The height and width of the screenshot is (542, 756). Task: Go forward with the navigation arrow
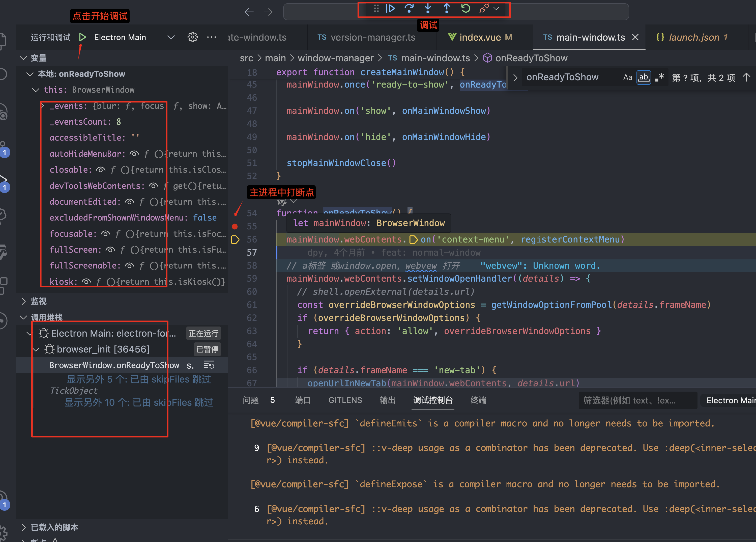click(x=268, y=12)
